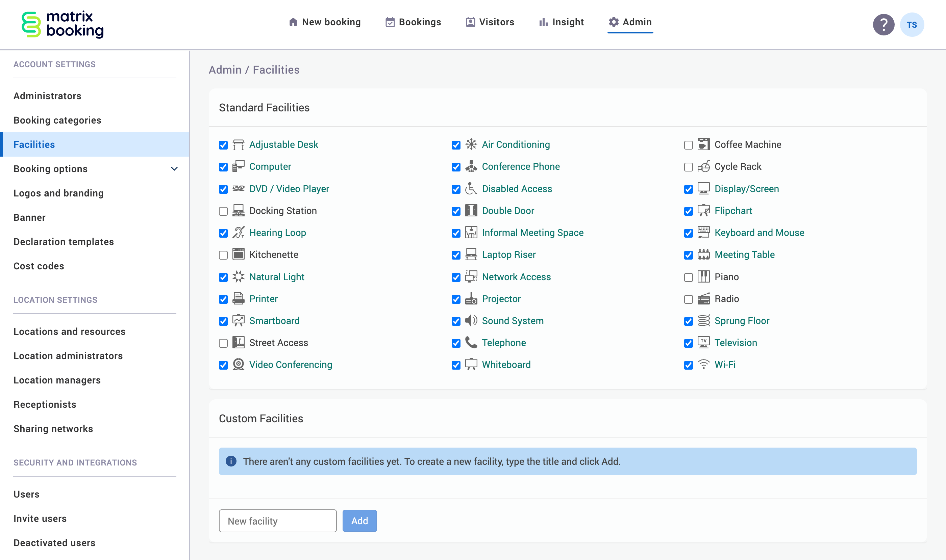Open the Insight tab
This screenshot has width=946, height=560.
pos(561,22)
